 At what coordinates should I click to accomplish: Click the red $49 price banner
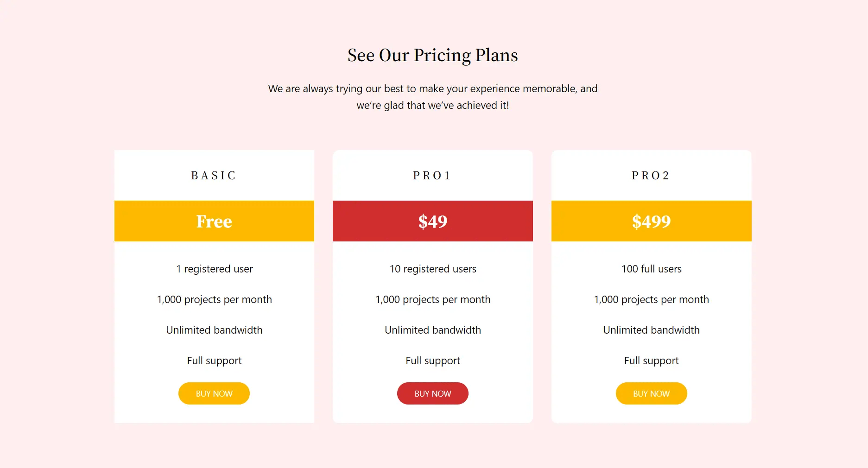click(432, 221)
